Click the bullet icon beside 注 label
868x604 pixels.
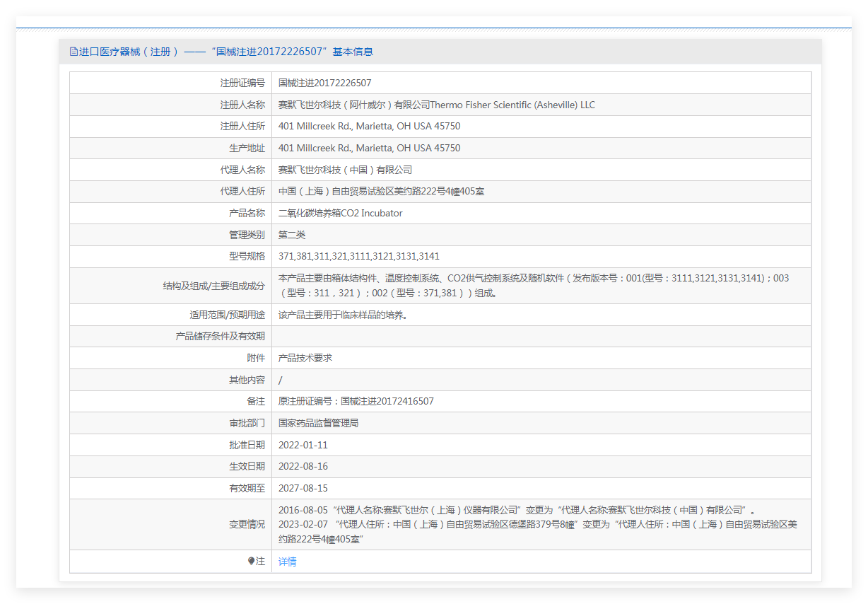[x=251, y=561]
